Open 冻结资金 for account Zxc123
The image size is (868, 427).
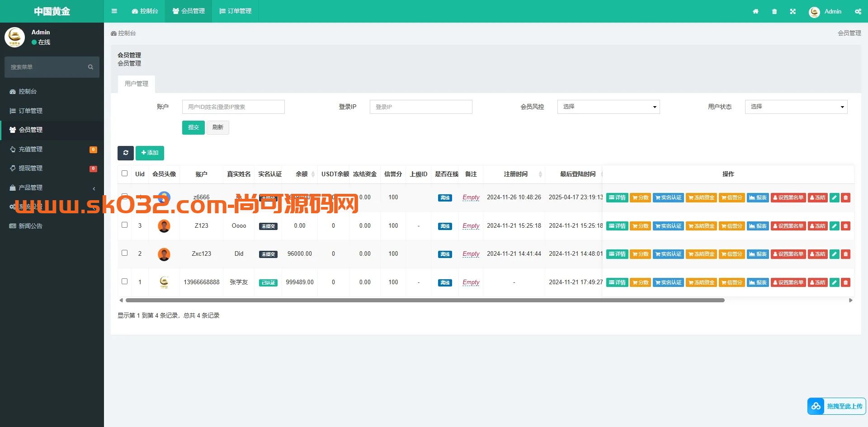coord(701,254)
